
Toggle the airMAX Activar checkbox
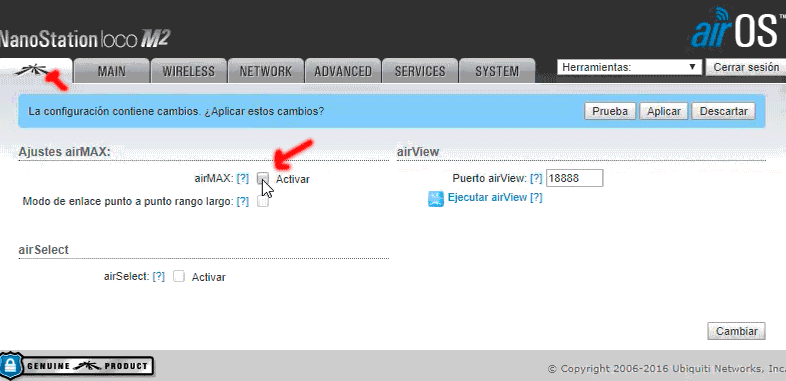263,178
